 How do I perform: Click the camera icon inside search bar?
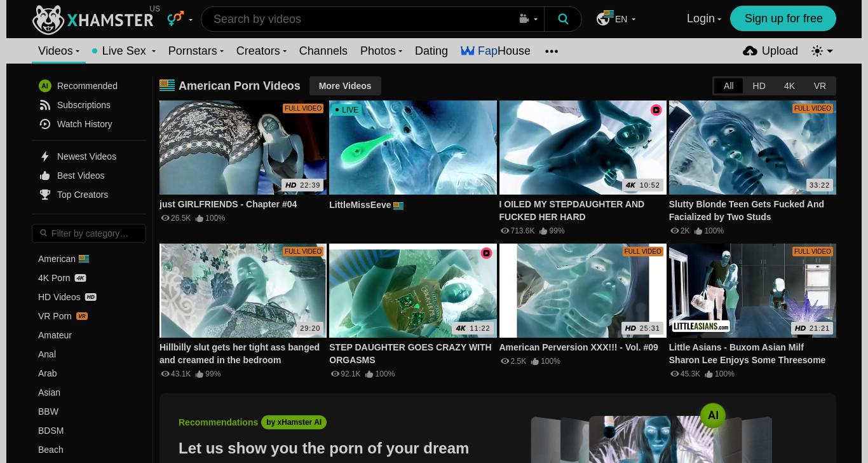[x=524, y=19]
